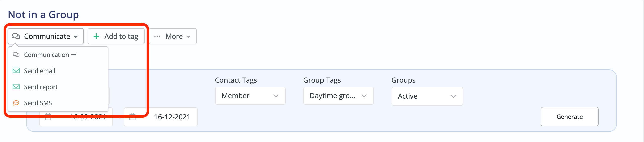Choose Send SMS menu option
Image resolution: width=644 pixels, height=142 pixels.
click(38, 103)
